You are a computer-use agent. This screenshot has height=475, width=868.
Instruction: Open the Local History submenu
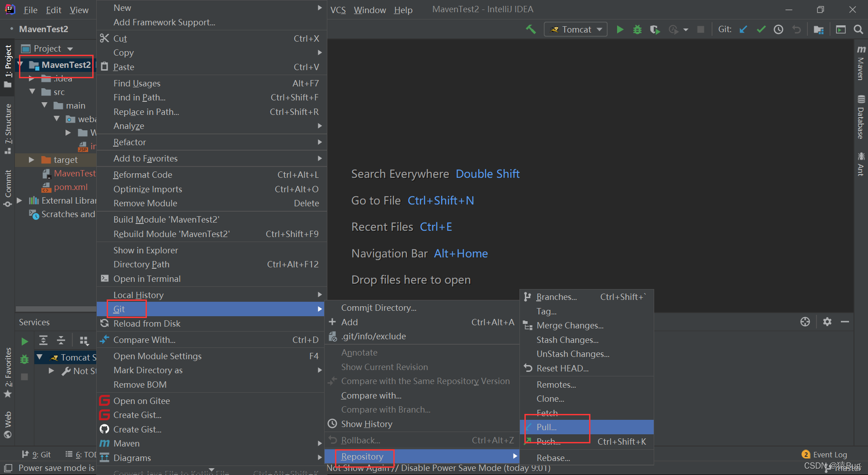pos(212,295)
